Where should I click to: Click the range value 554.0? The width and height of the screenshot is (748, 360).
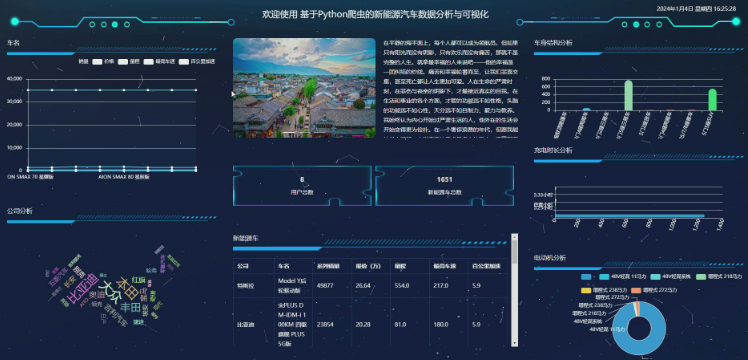tap(402, 286)
